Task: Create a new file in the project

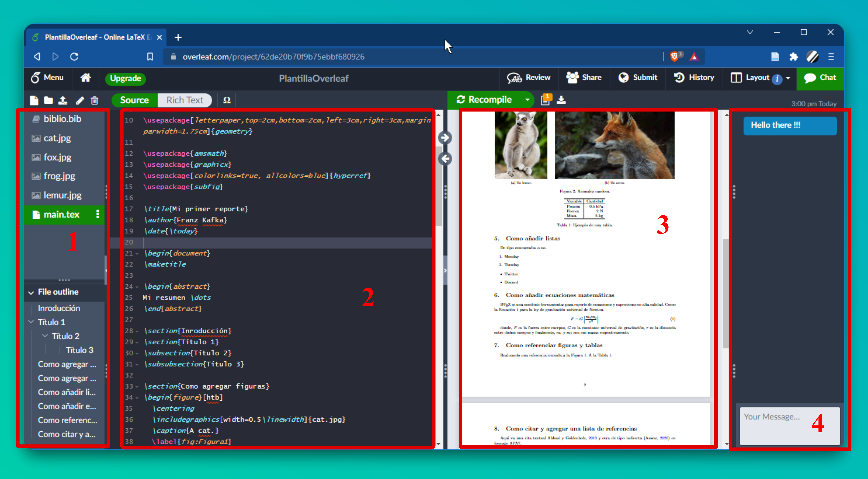Action: [x=34, y=100]
